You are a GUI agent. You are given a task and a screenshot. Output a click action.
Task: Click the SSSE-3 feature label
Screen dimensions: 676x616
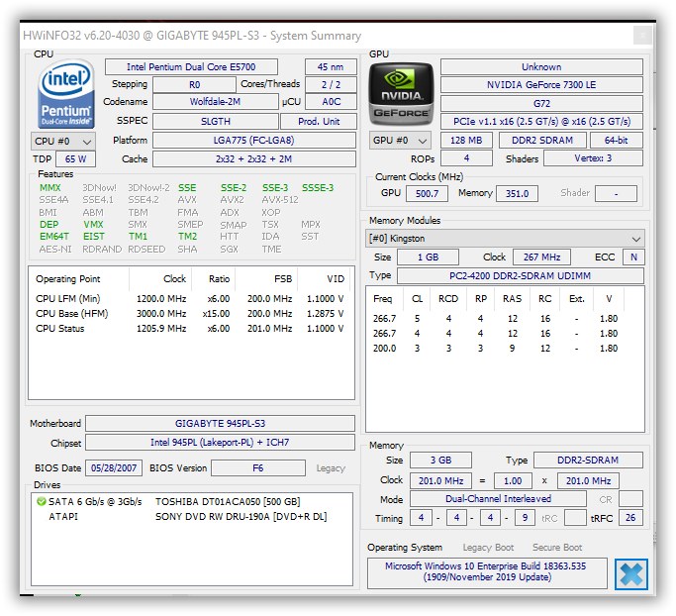pyautogui.click(x=318, y=188)
